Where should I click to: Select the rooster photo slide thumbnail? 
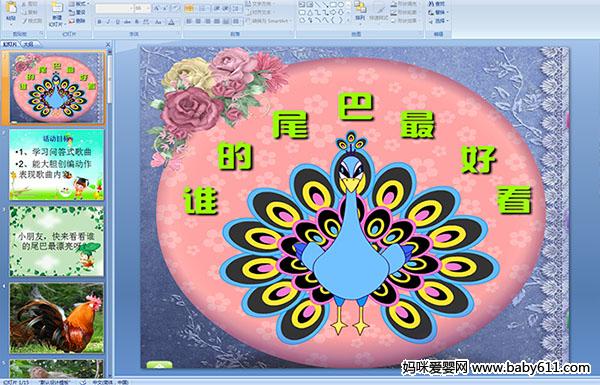57,318
